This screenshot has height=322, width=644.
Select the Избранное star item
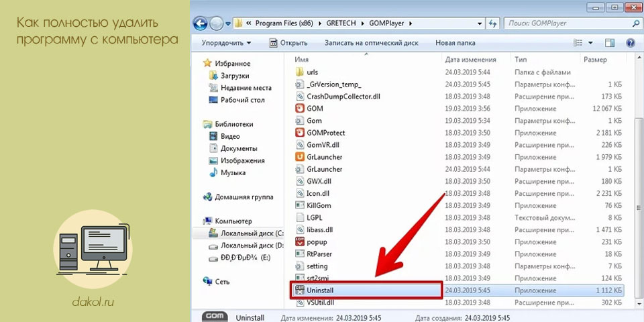[227, 64]
